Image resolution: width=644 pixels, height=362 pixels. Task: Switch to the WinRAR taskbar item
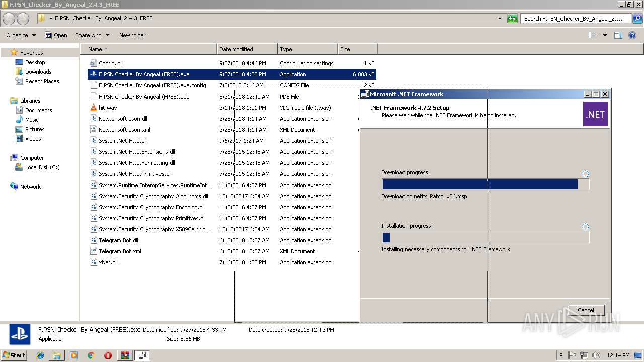point(125,355)
